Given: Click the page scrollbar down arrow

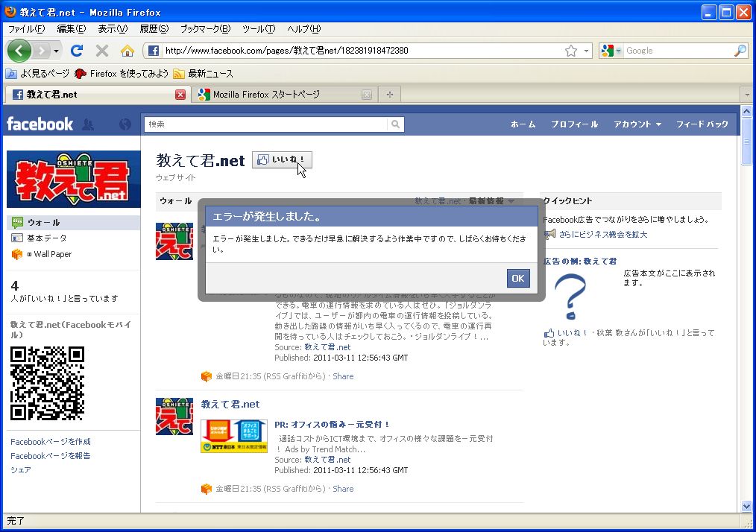Looking at the screenshot, I should (746, 507).
